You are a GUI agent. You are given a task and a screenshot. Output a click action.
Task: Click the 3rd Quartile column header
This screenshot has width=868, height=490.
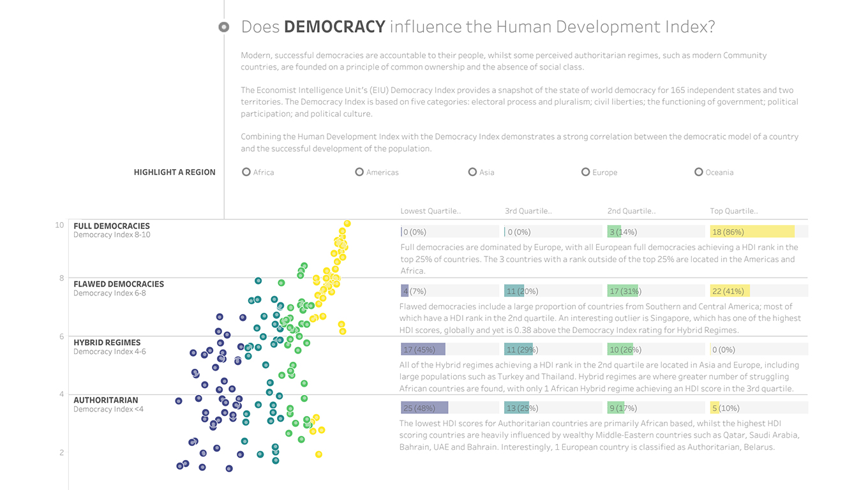[x=528, y=211]
